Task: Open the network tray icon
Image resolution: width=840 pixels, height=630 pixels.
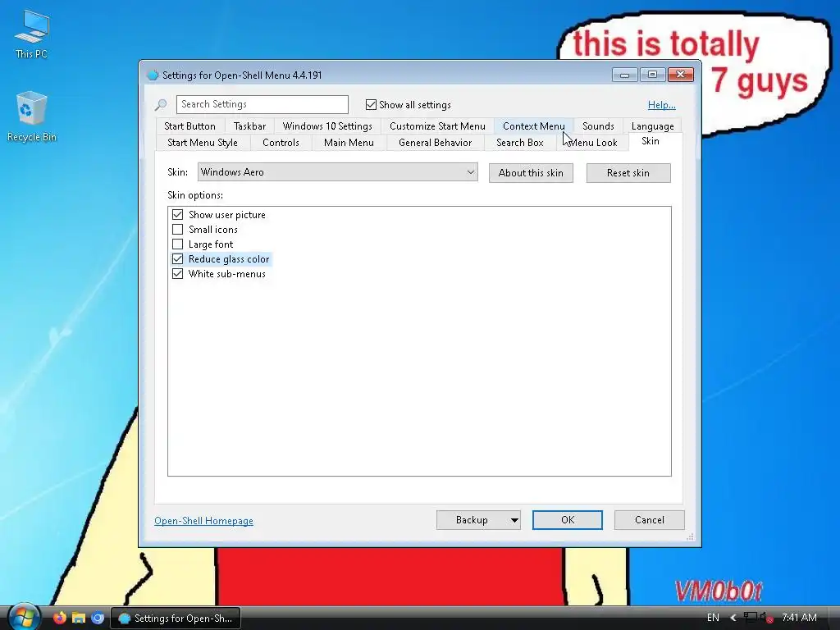Action: [750, 618]
